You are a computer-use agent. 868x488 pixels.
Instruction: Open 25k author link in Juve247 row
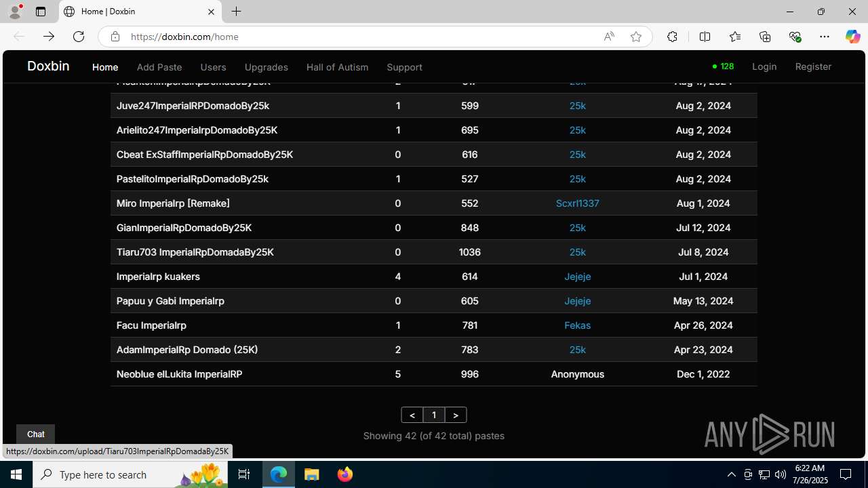click(x=578, y=106)
